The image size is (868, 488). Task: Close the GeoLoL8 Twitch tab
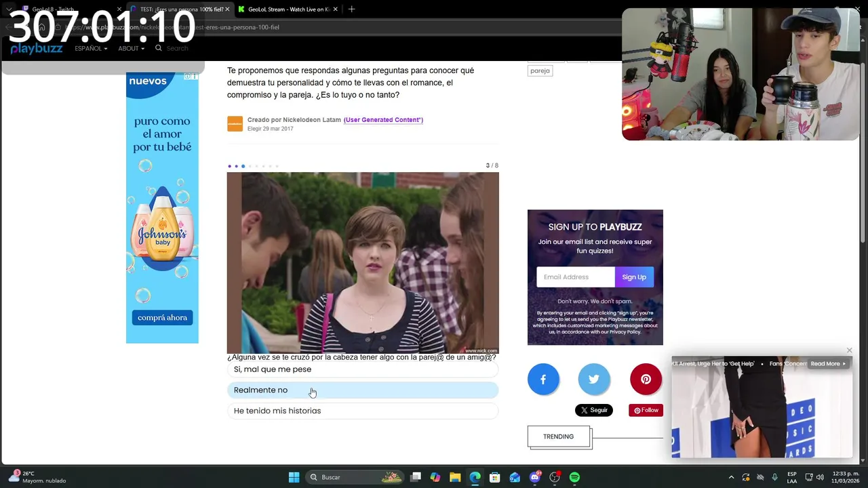pos(118,9)
